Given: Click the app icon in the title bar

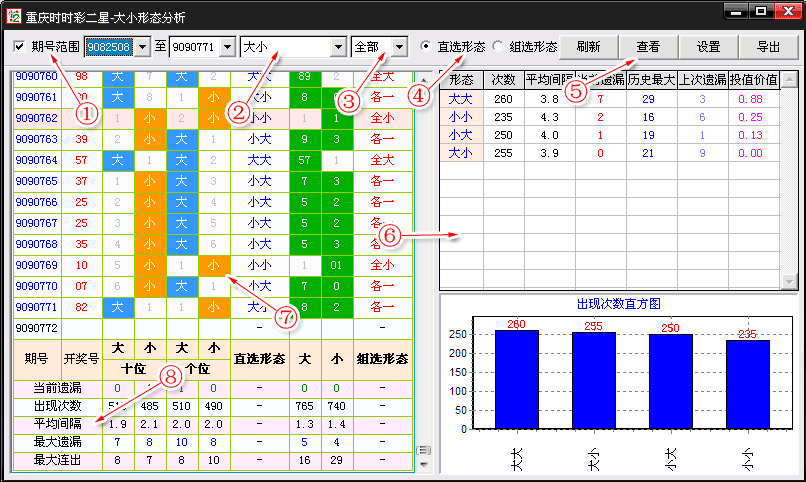Looking at the screenshot, I should [x=12, y=13].
